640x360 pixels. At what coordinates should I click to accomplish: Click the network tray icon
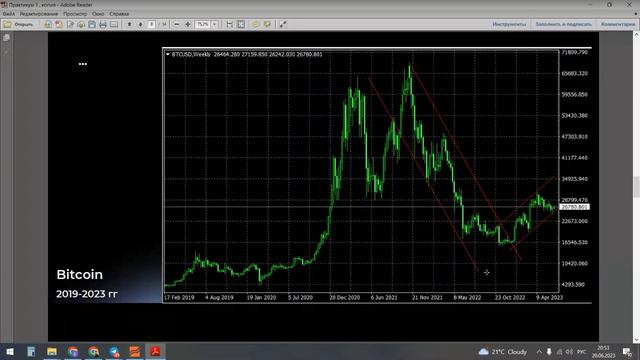pos(560,352)
